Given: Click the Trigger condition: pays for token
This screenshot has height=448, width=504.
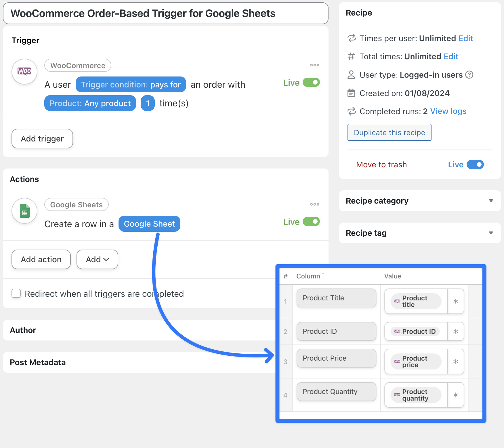Looking at the screenshot, I should tap(131, 85).
